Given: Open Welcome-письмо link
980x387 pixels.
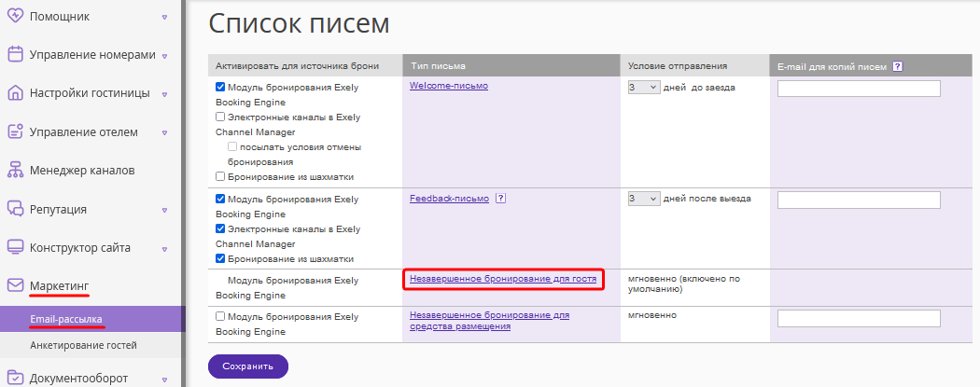Looking at the screenshot, I should tap(449, 86).
